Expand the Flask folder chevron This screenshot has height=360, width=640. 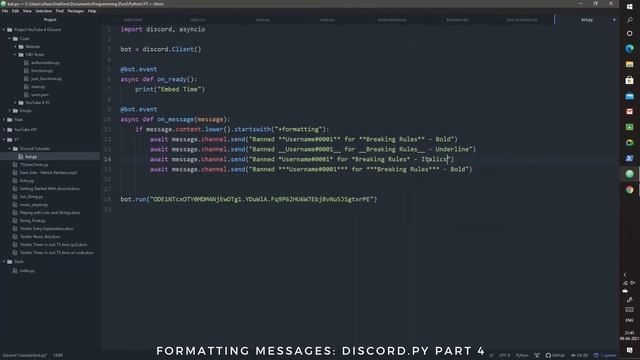(4, 120)
